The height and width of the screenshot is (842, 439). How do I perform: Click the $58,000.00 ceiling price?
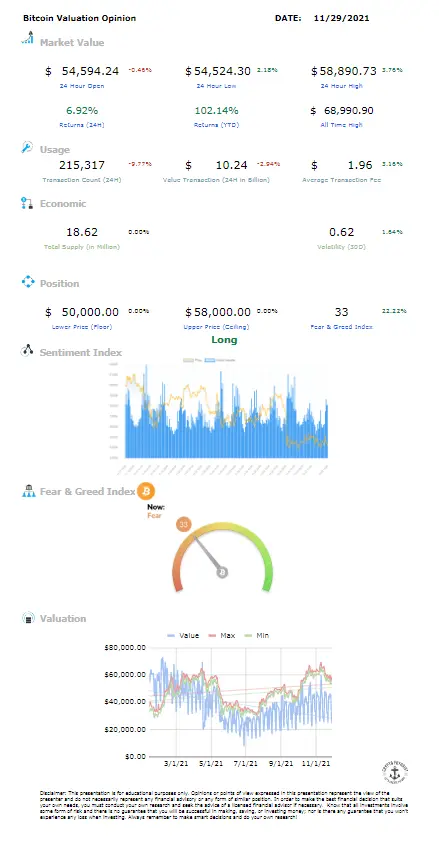coord(218,312)
